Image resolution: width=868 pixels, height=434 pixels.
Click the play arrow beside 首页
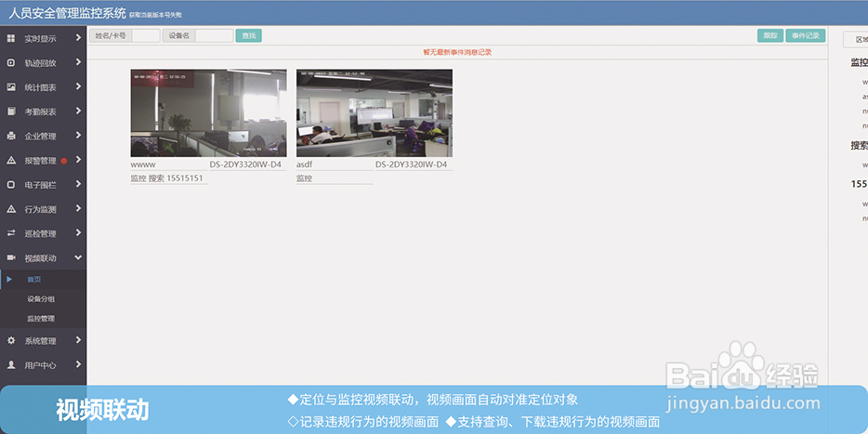pyautogui.click(x=9, y=280)
